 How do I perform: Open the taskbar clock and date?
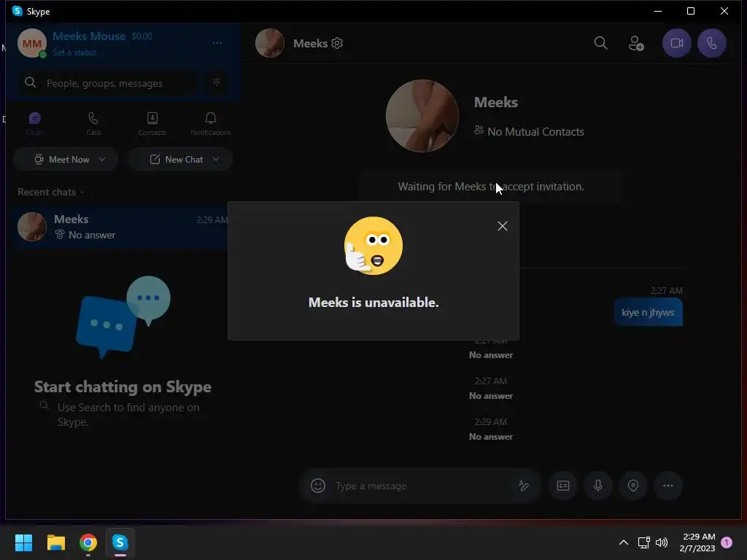698,542
